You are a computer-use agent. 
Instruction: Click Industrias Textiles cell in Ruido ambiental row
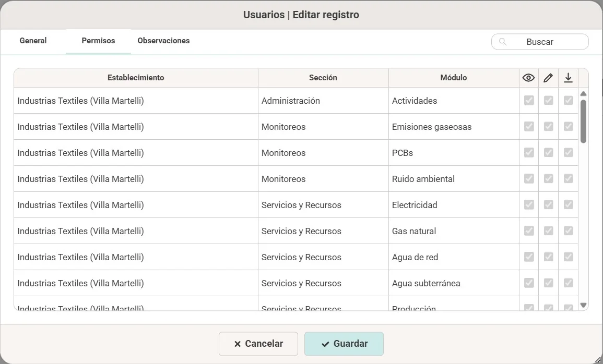point(136,179)
